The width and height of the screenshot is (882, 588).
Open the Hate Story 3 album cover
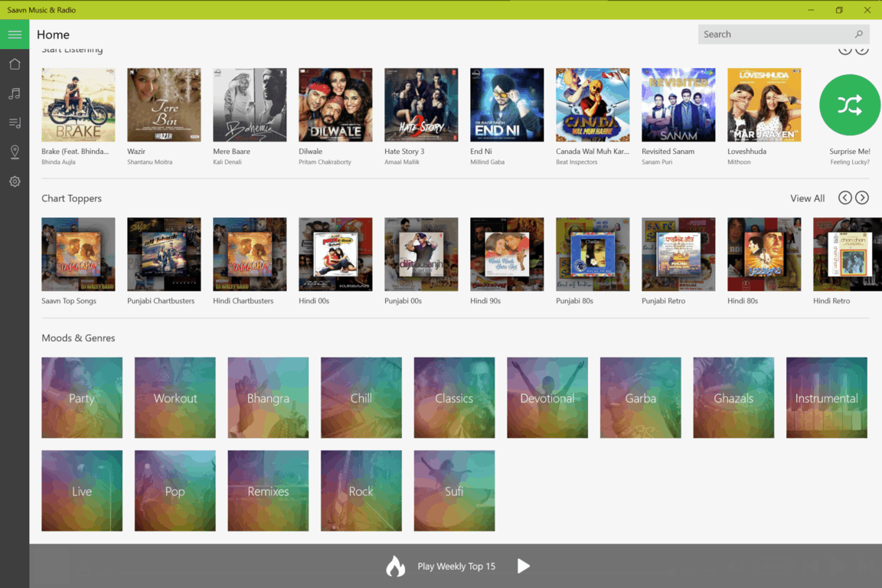click(x=421, y=105)
